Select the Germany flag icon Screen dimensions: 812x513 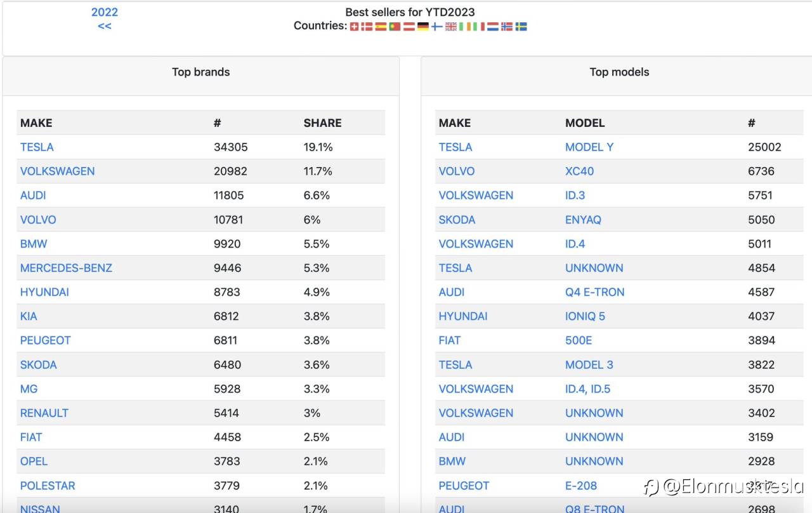pyautogui.click(x=423, y=27)
